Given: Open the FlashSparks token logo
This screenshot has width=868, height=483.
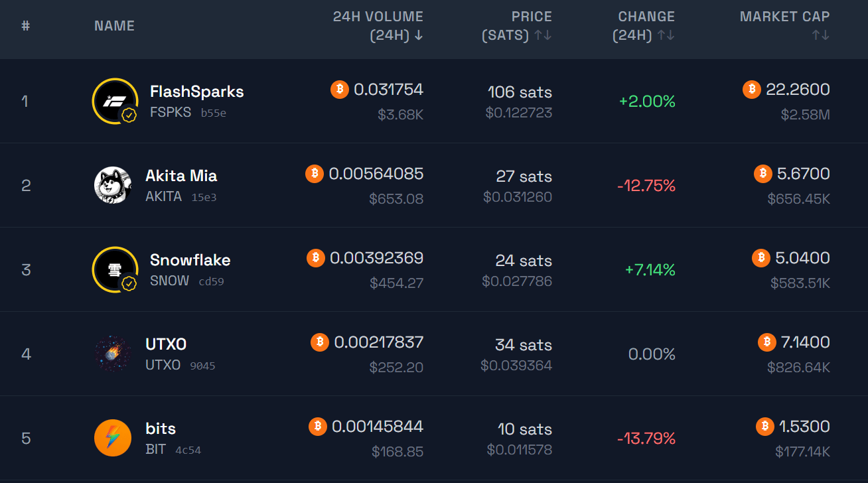Looking at the screenshot, I should (x=114, y=101).
